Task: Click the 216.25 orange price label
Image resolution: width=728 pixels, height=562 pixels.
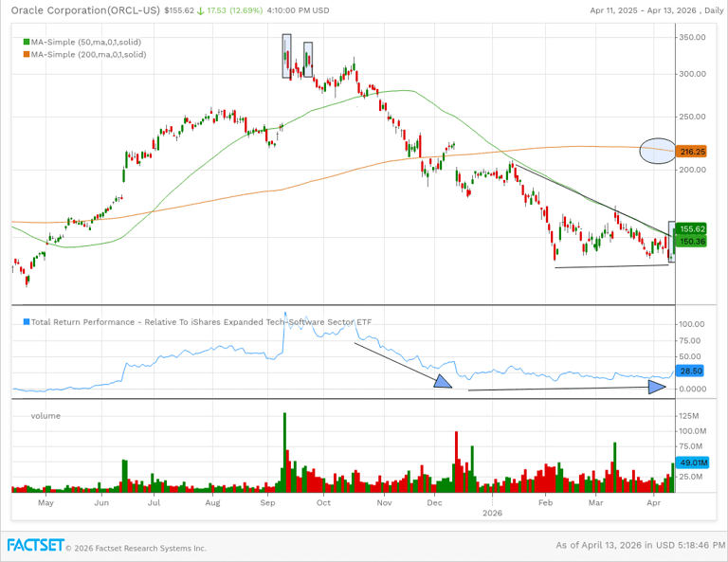Action: [692, 152]
